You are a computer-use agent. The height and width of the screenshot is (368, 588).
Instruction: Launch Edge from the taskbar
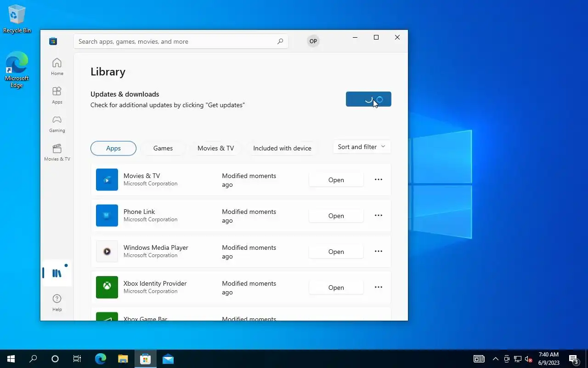[x=101, y=359]
